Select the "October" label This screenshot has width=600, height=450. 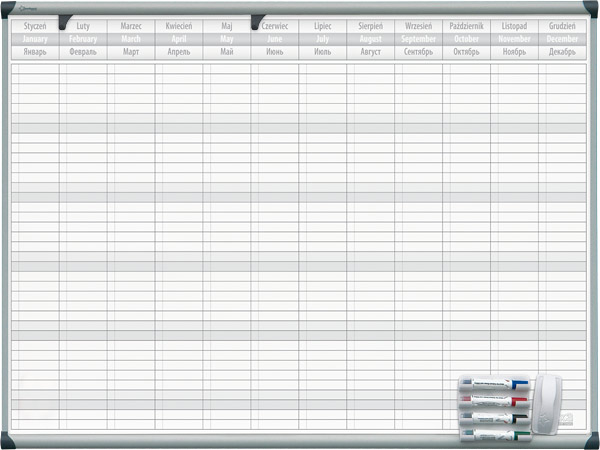pos(466,39)
